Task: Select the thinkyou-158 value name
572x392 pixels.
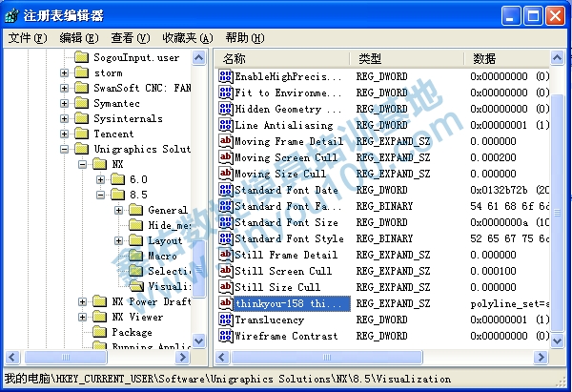Action: click(x=292, y=303)
